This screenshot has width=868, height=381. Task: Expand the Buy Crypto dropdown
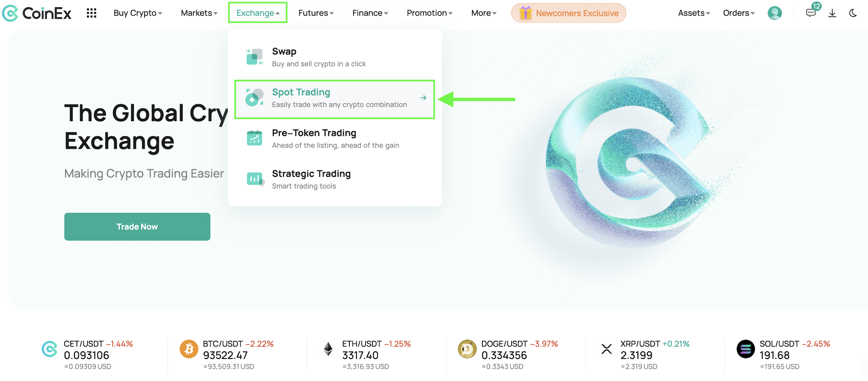click(x=138, y=13)
